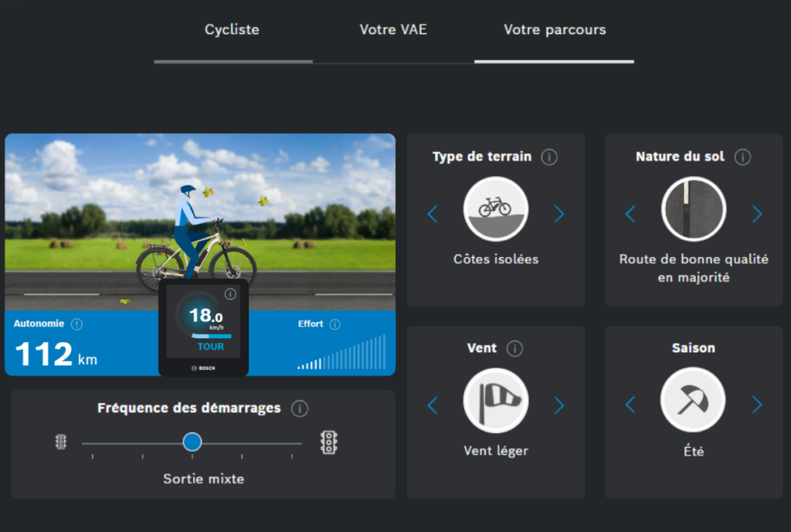Image resolution: width=791 pixels, height=532 pixels.
Task: Click the Été umbrella season icon
Action: 693,400
